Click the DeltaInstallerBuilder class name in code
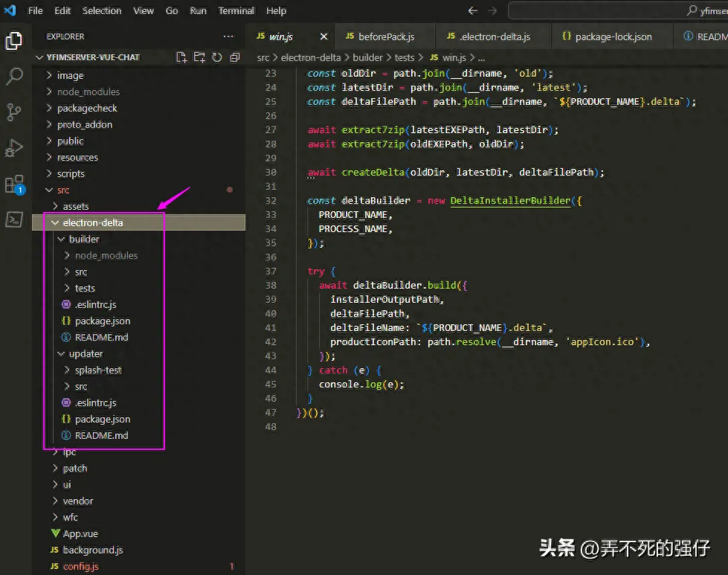Screen dimensions: 728x575 (510, 200)
